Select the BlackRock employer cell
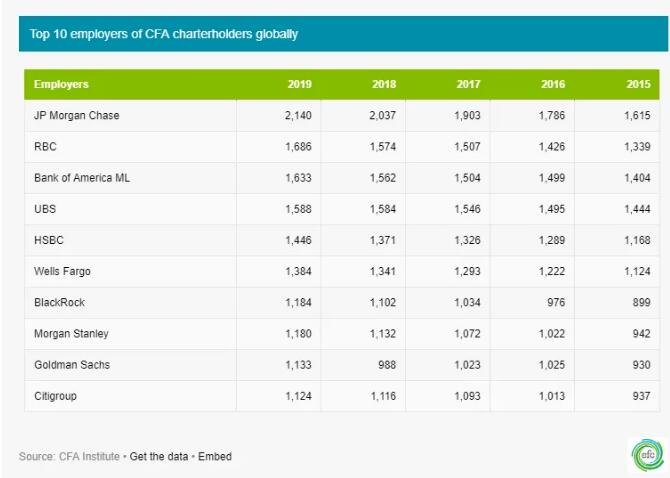 (x=59, y=302)
